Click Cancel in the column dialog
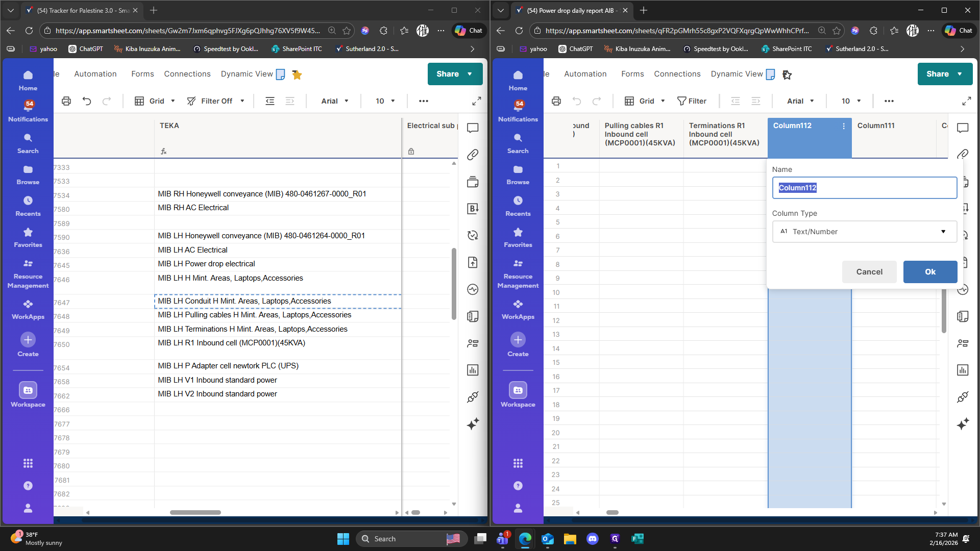 tap(869, 272)
